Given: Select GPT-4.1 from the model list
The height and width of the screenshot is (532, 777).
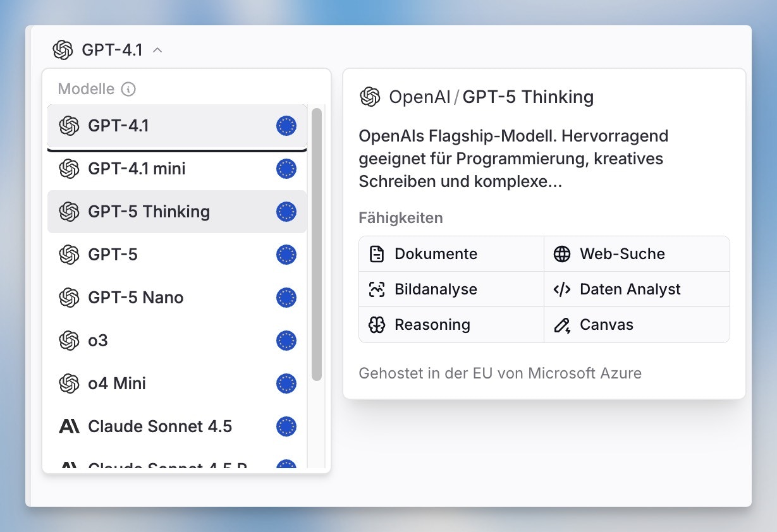Looking at the screenshot, I should coord(177,126).
